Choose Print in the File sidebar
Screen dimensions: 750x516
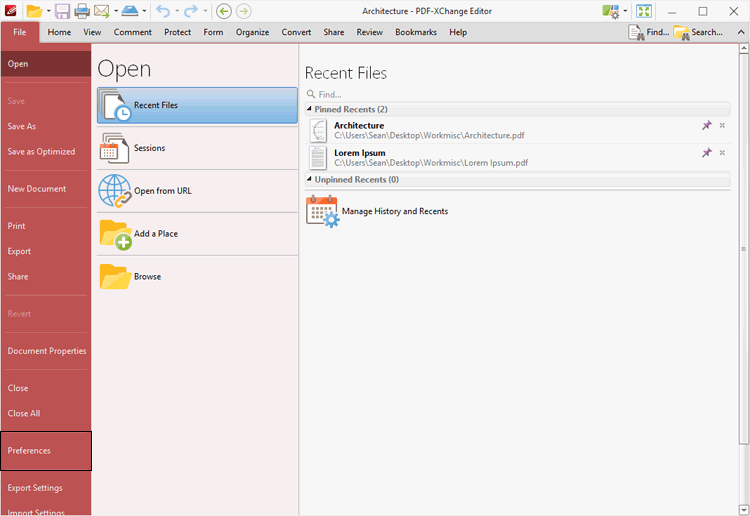(46, 226)
